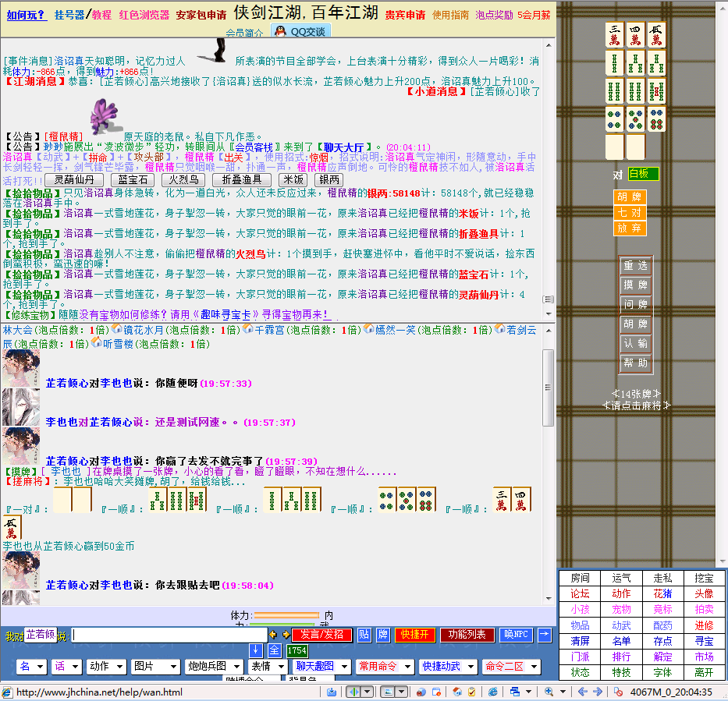The width and height of the screenshot is (728, 701).
Task: Pick the five-dot tile in the hand panel
Action: click(x=635, y=119)
